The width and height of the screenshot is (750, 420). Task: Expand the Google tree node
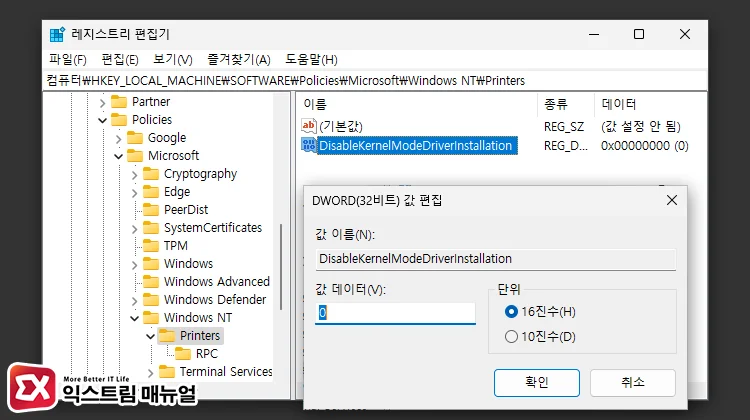(119, 139)
